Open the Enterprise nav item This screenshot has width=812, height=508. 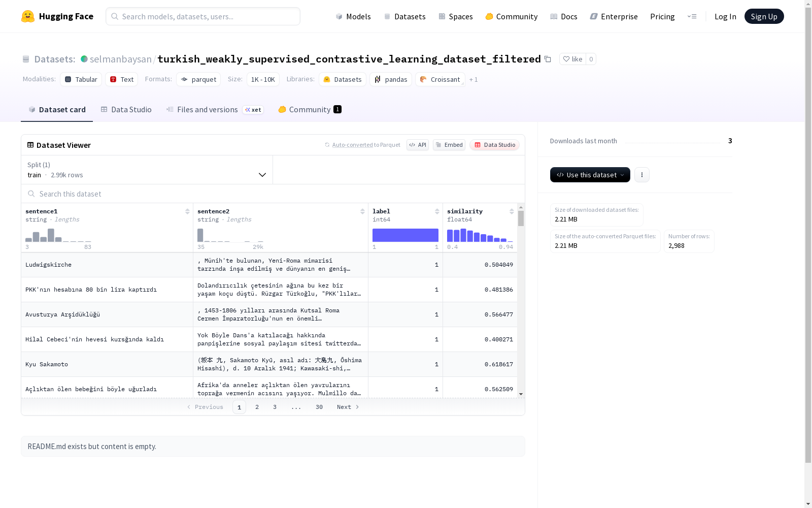614,16
